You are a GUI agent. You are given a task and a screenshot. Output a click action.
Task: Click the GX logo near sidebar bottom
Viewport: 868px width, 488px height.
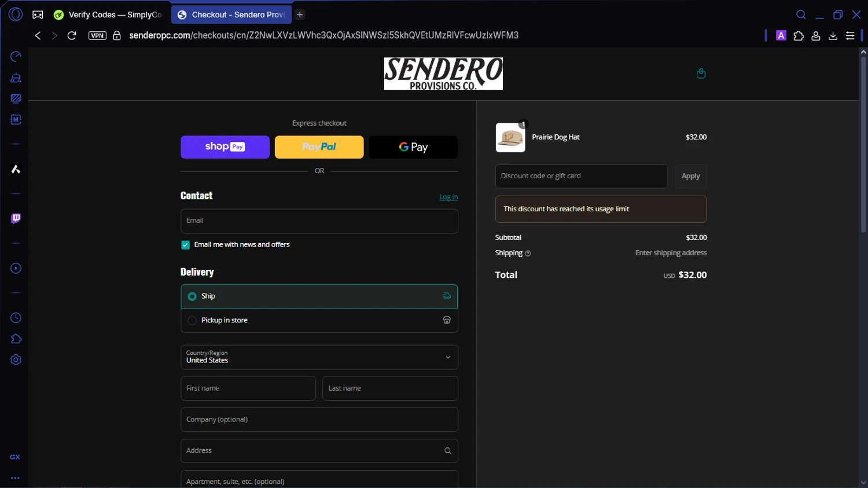(x=15, y=457)
